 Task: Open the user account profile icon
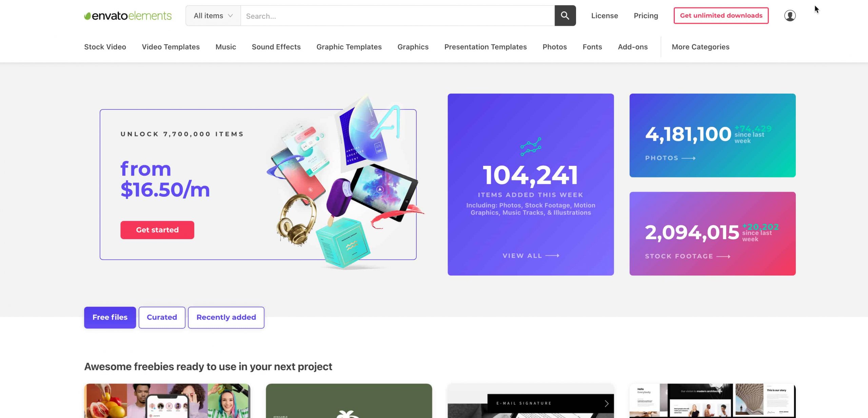point(790,16)
